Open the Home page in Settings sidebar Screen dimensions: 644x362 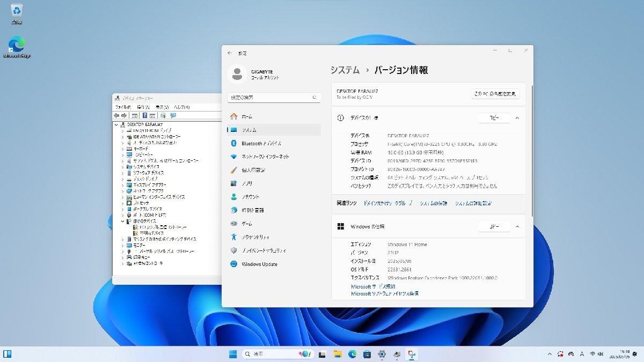click(x=274, y=116)
